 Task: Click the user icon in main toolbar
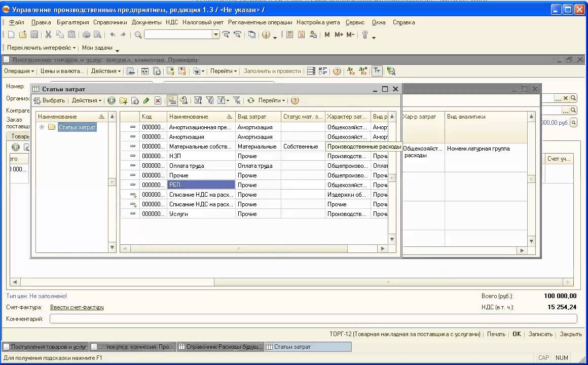tap(313, 34)
